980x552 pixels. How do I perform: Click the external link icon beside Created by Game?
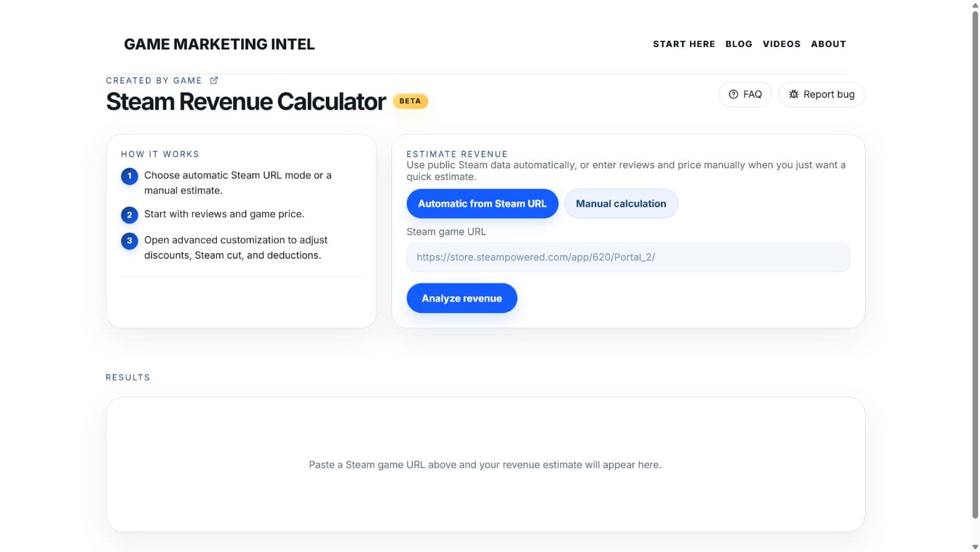pos(214,80)
